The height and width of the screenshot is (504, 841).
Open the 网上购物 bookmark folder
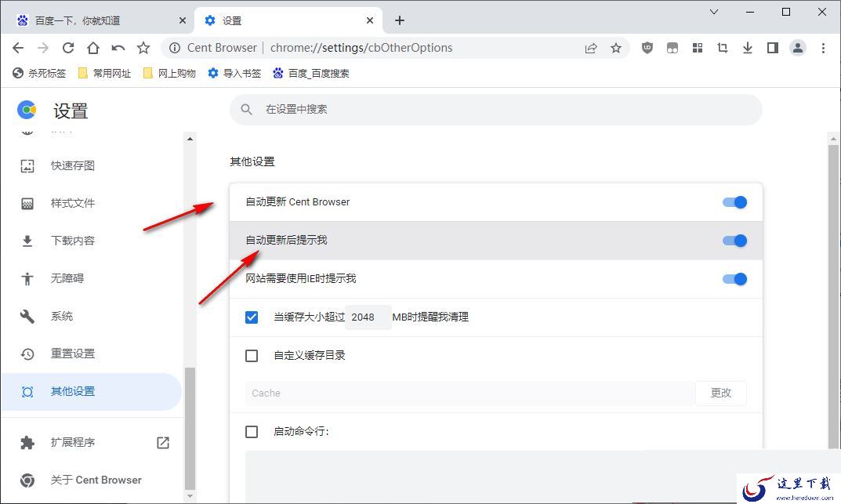pos(169,73)
